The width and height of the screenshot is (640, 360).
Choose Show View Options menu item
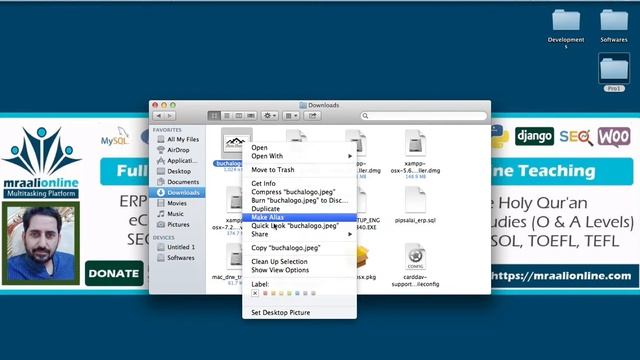(x=299, y=270)
